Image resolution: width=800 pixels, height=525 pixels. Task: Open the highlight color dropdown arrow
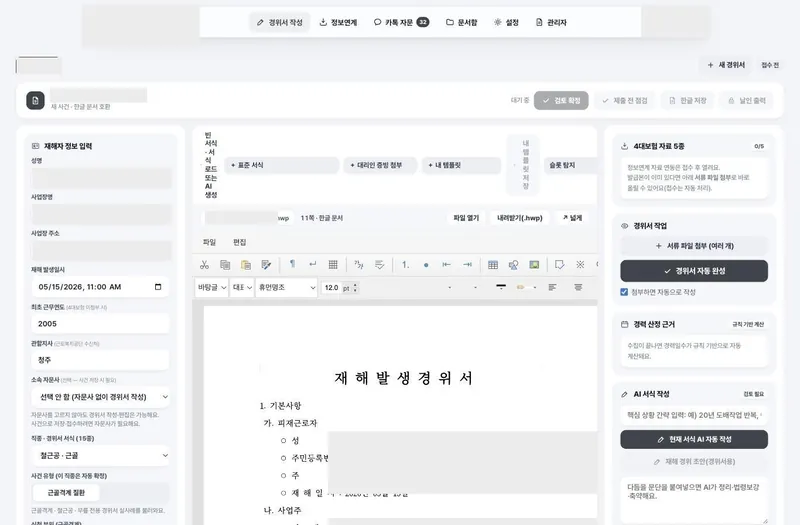535,288
